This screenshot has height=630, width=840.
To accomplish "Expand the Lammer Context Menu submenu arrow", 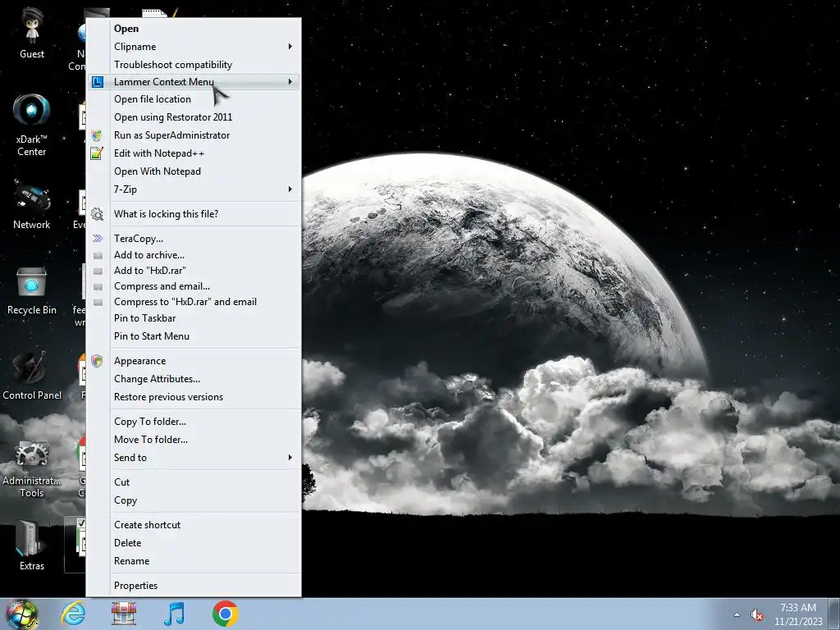I will (x=290, y=82).
